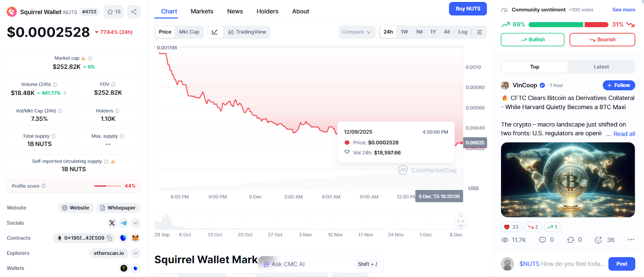The image size is (644, 277).
Task: Switch to the Latest posts tab
Action: (601, 67)
